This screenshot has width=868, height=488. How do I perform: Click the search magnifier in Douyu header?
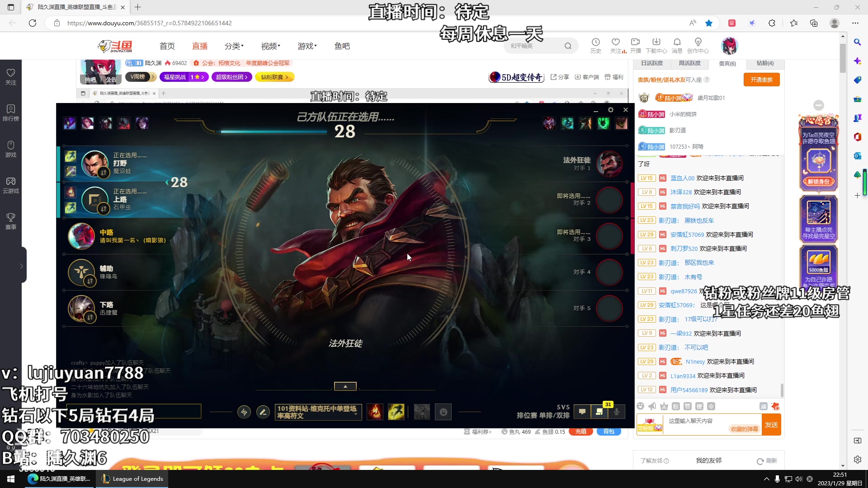[x=568, y=46]
